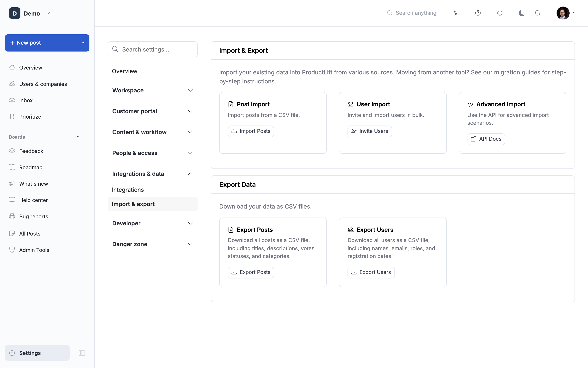This screenshot has width=588, height=368.
Task: Expand the Workspace settings section
Action: point(153,90)
